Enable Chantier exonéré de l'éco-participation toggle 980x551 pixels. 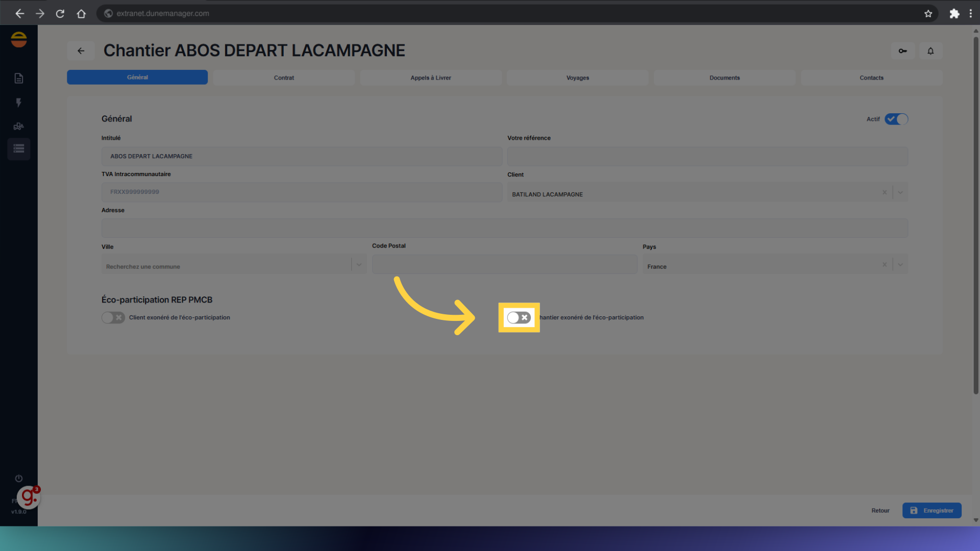(x=519, y=317)
